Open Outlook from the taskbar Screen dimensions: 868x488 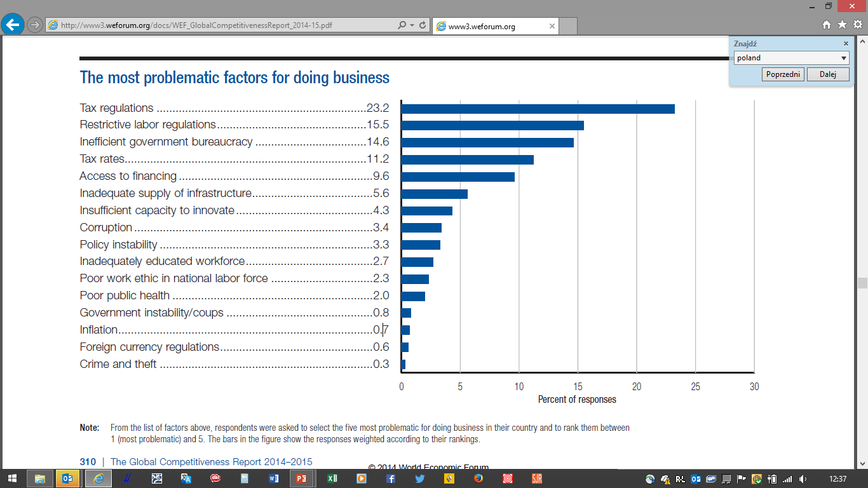click(67, 478)
